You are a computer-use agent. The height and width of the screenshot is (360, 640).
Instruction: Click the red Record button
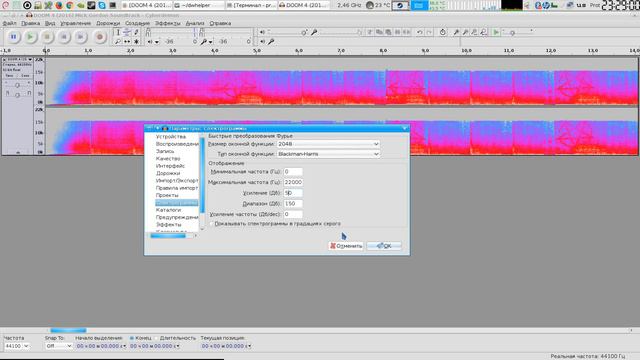(x=99, y=37)
